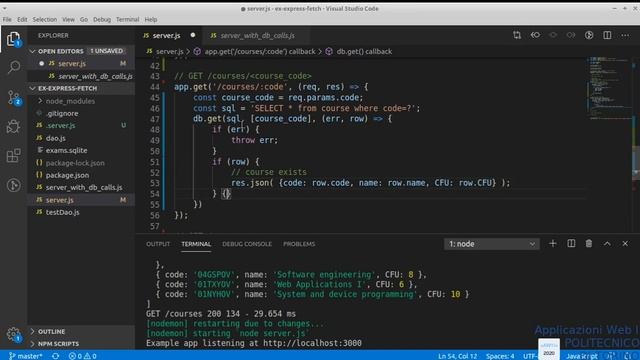
Task: Open the Debug view in activity bar
Action: (x=13, y=127)
